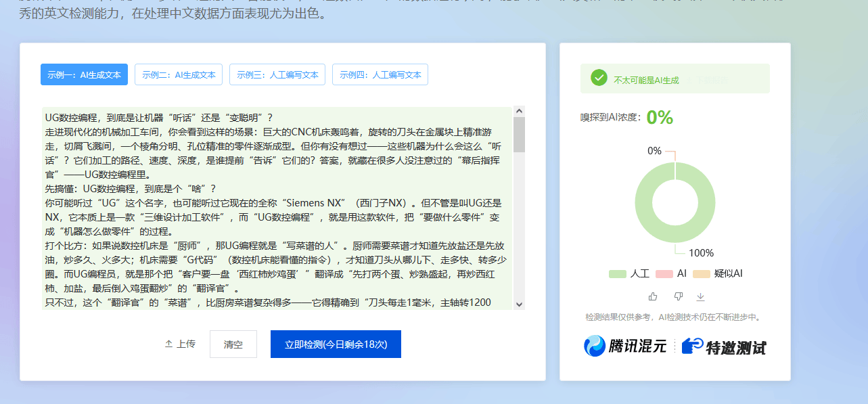
Task: Click the download icon below the chart
Action: click(x=701, y=296)
